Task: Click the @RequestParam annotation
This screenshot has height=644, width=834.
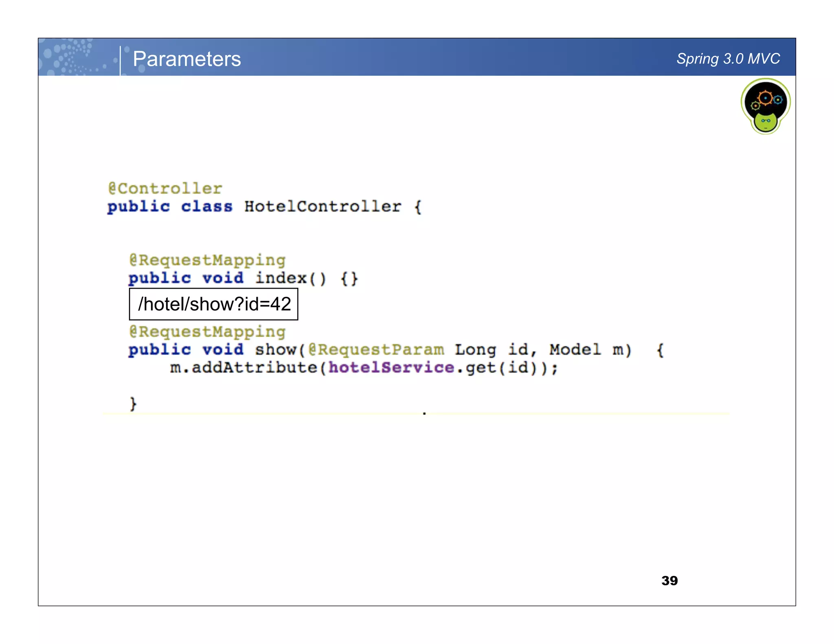Action: click(x=376, y=350)
